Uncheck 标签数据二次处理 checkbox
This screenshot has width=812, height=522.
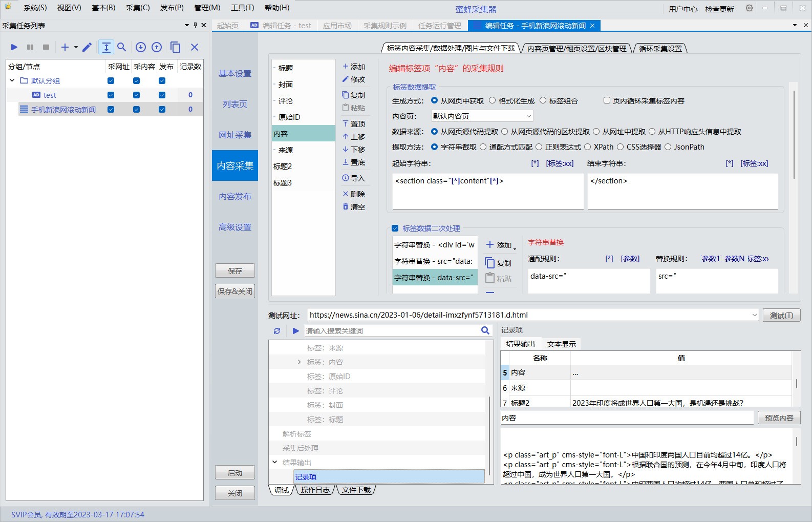pos(395,228)
